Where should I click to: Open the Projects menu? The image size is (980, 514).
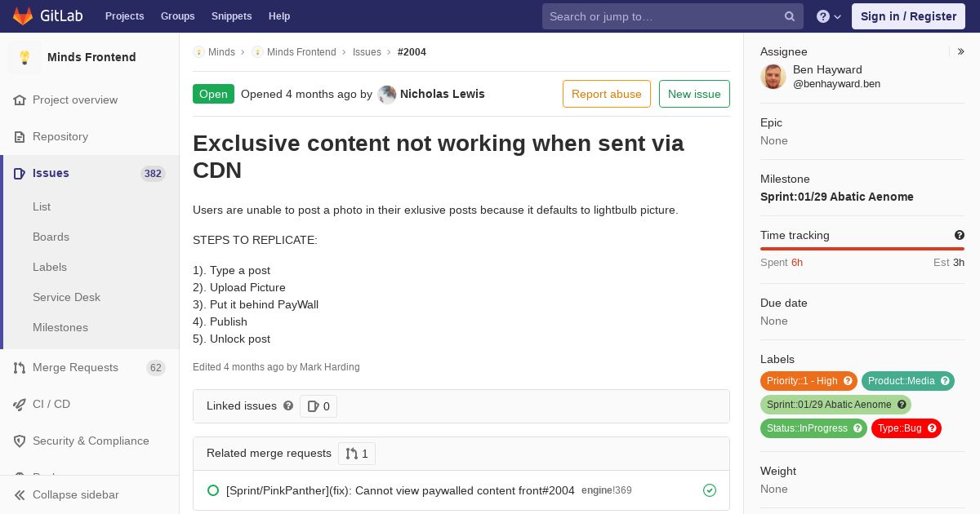coord(124,16)
